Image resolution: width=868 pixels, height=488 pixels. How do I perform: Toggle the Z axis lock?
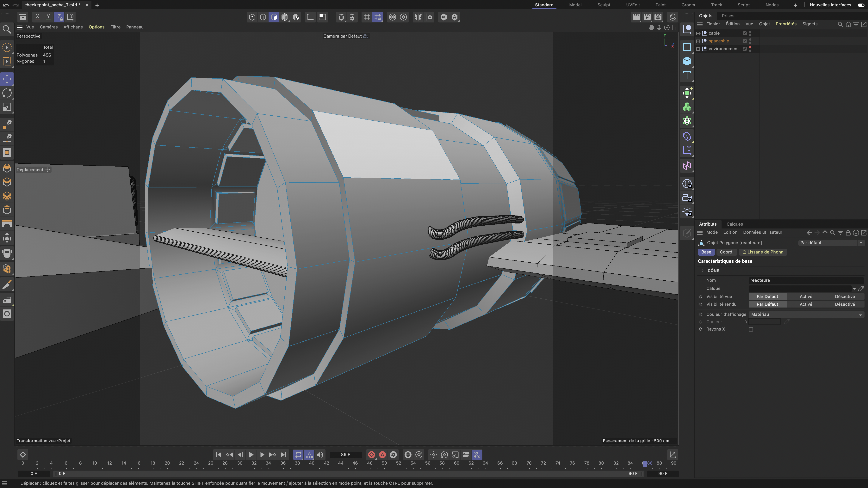pyautogui.click(x=59, y=17)
